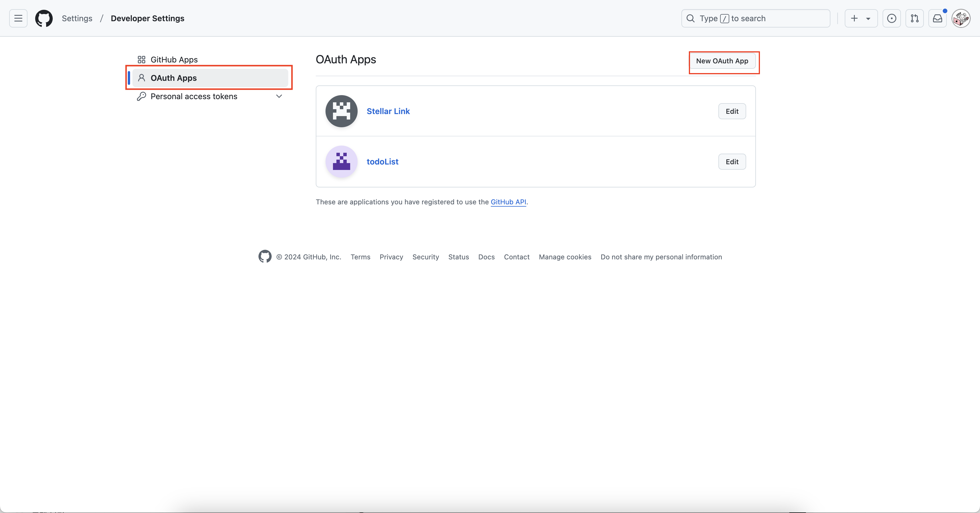Open the notifications inbox icon
980x513 pixels.
[x=938, y=18]
